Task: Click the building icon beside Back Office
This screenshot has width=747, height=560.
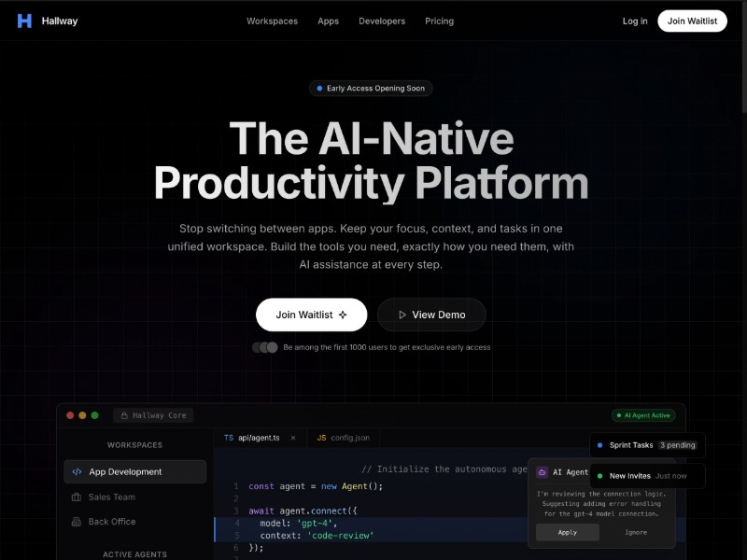Action: click(x=77, y=522)
